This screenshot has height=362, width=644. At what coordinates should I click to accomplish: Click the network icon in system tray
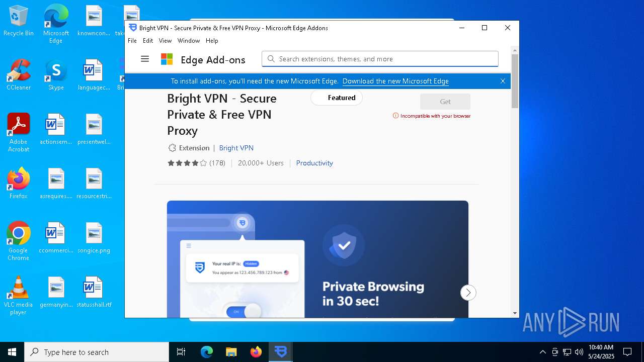pos(567,352)
